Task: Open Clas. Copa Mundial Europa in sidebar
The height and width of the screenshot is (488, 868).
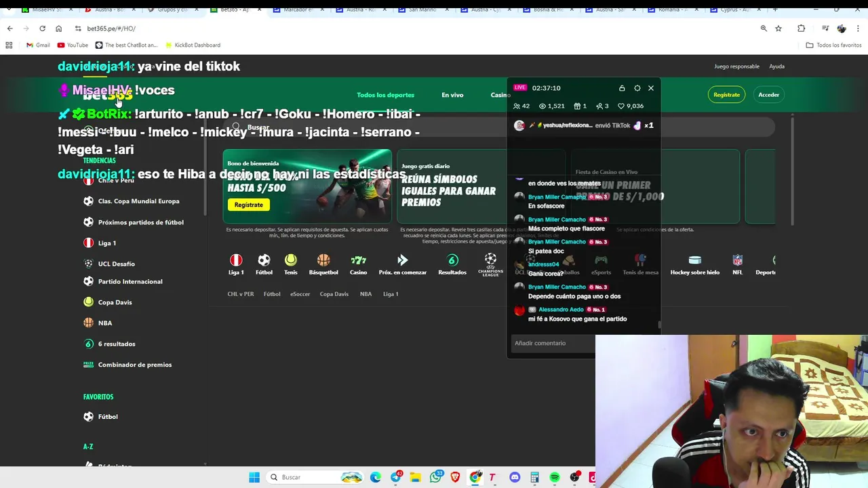Action: coord(138,201)
